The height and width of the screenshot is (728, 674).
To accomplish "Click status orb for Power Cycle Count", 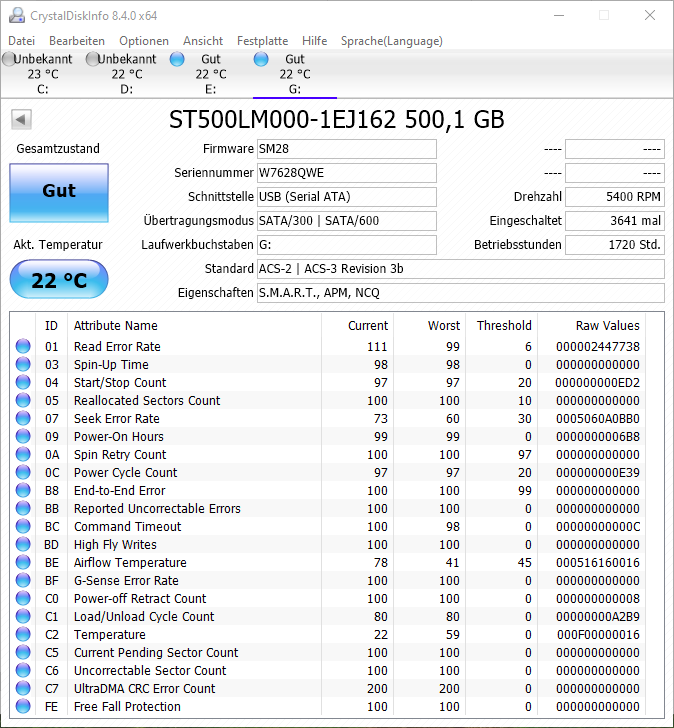I will [x=23, y=473].
